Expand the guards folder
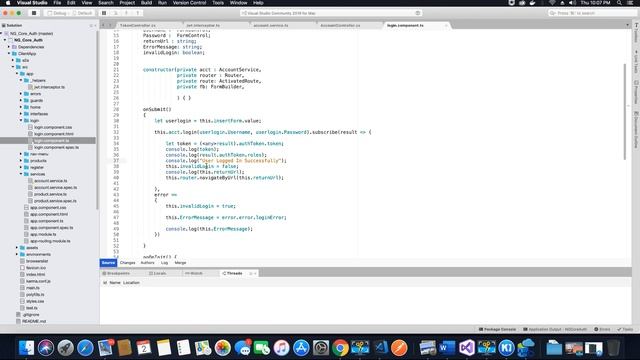 coord(21,100)
